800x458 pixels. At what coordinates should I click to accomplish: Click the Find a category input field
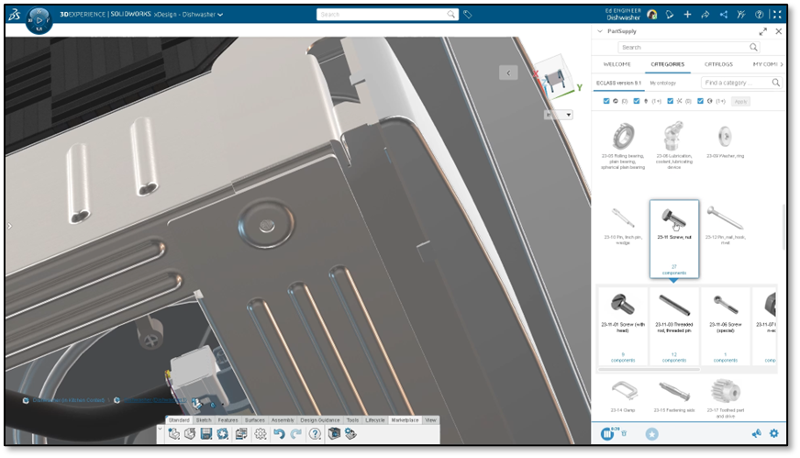tap(741, 82)
